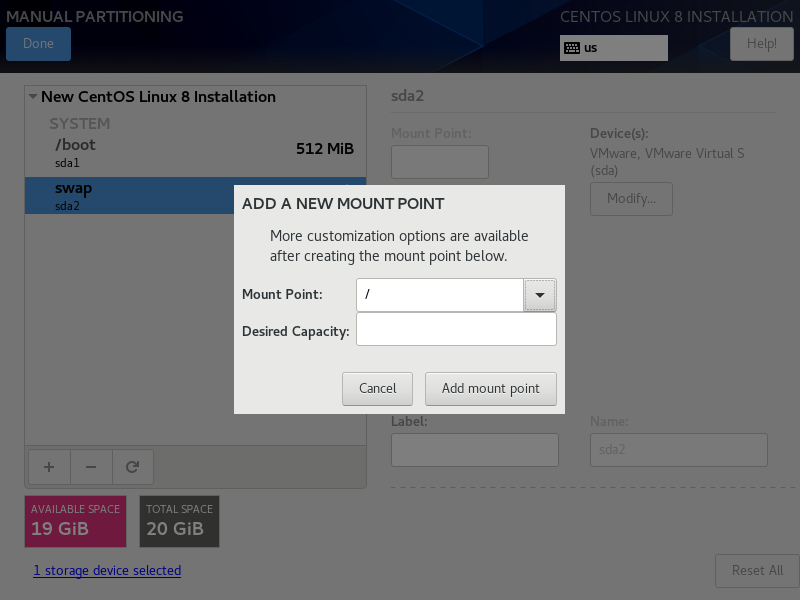Click the sda2 heading in details pane
The height and width of the screenshot is (600, 800).
click(407, 96)
